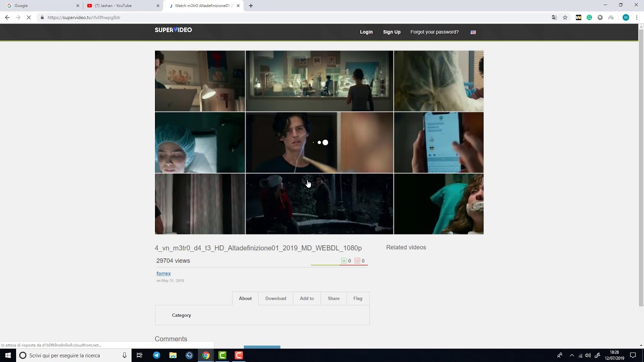Image resolution: width=644 pixels, height=362 pixels.
Task: Open the Flag tab
Action: tap(358, 298)
